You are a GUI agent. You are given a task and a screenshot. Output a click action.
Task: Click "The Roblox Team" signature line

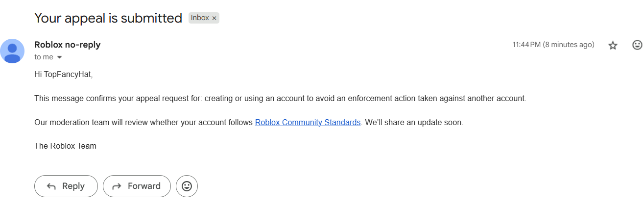click(65, 146)
